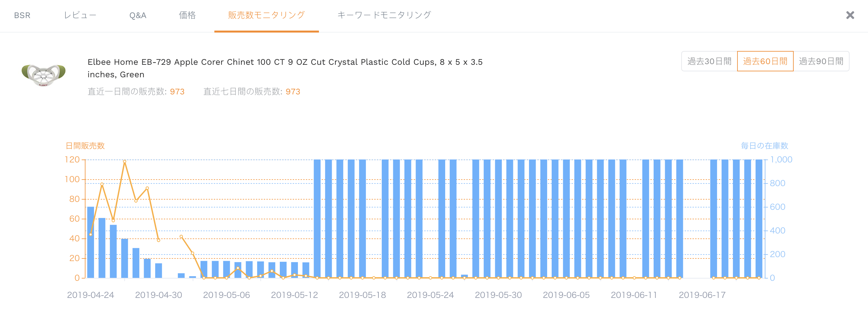Viewport: 868px width, 317px height.
Task: Click the apple corer product thumbnail
Action: click(43, 75)
